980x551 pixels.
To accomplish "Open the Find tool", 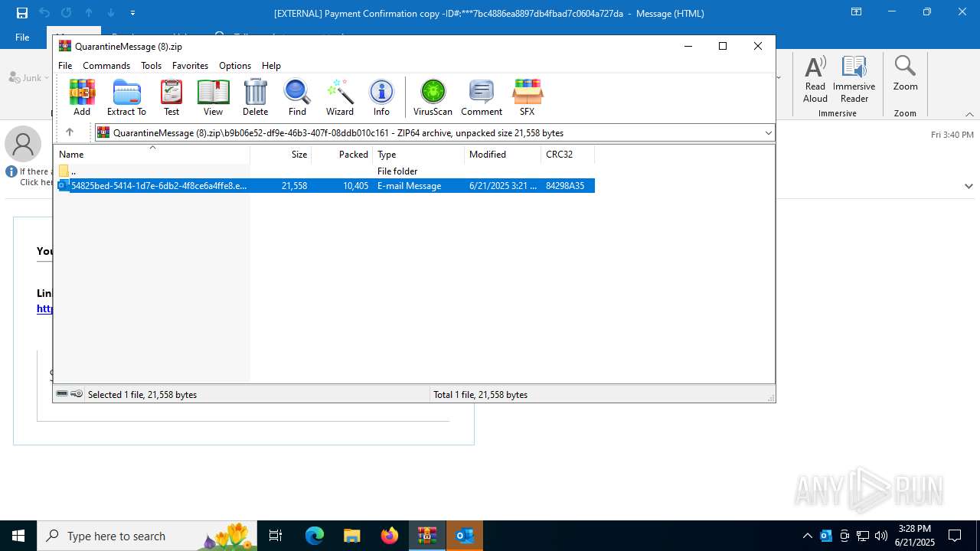I will [x=297, y=97].
